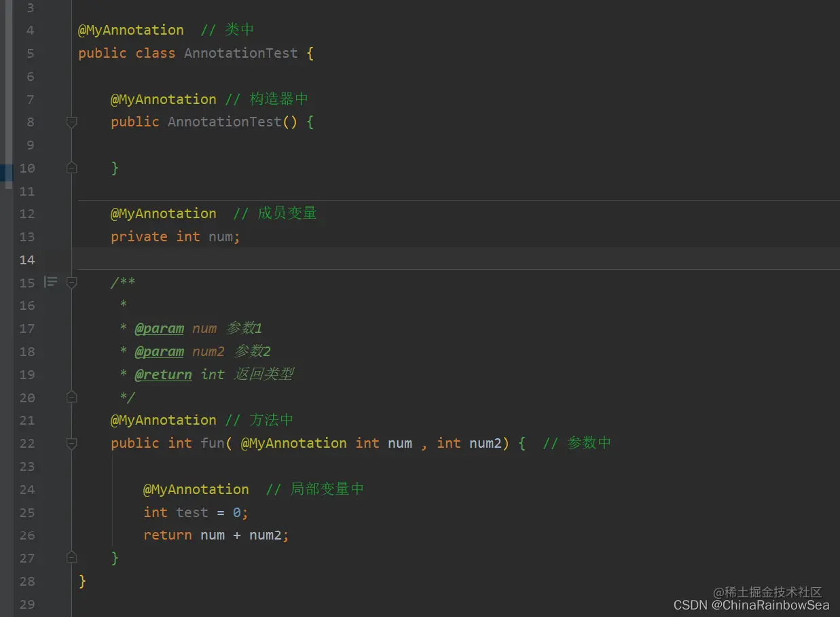Click the class keyword on line 5

click(156, 53)
